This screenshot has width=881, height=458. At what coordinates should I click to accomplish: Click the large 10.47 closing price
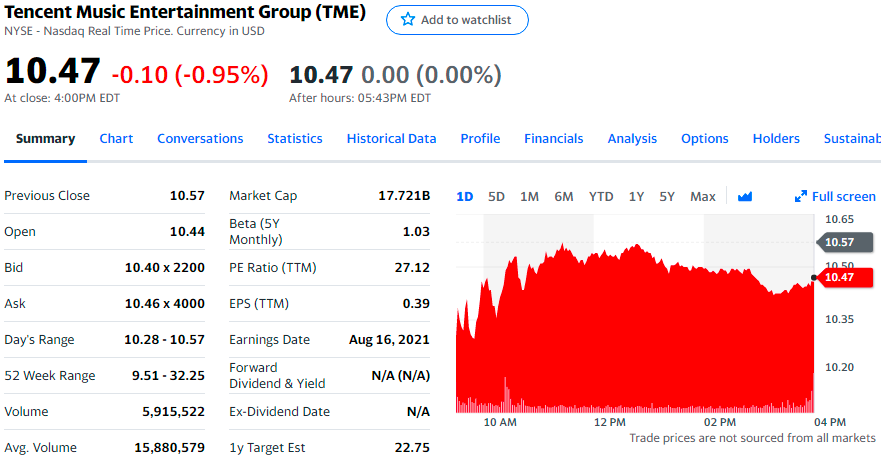click(x=52, y=71)
